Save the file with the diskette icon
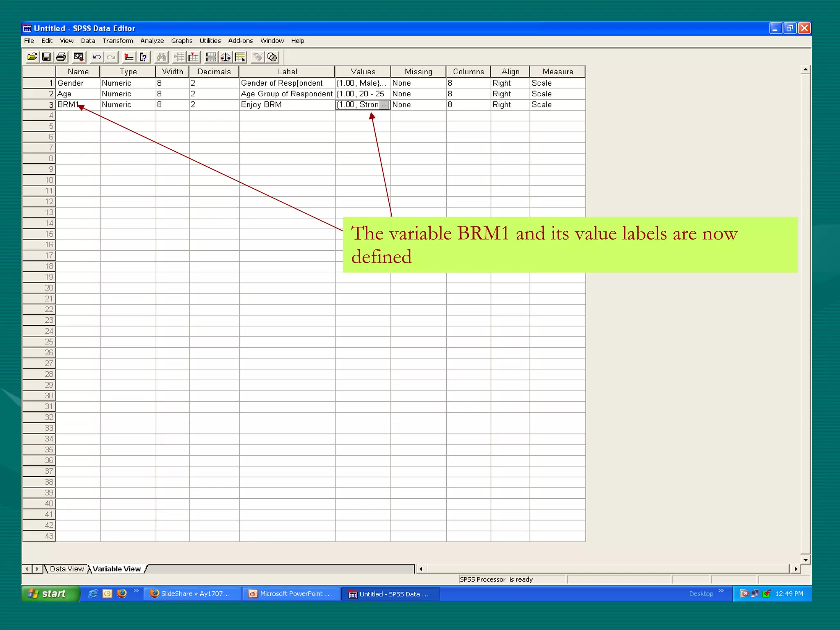 46,57
